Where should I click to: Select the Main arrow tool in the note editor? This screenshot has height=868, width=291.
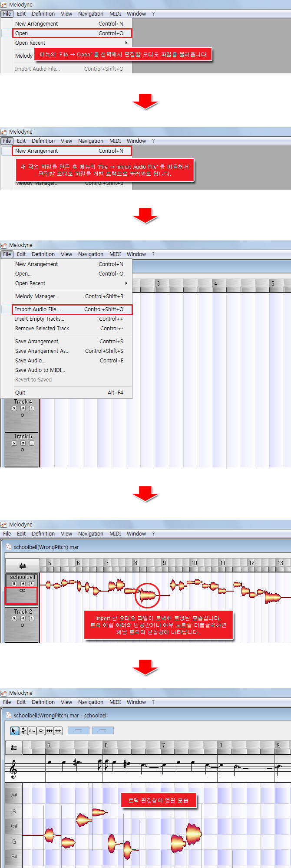pos(14,730)
